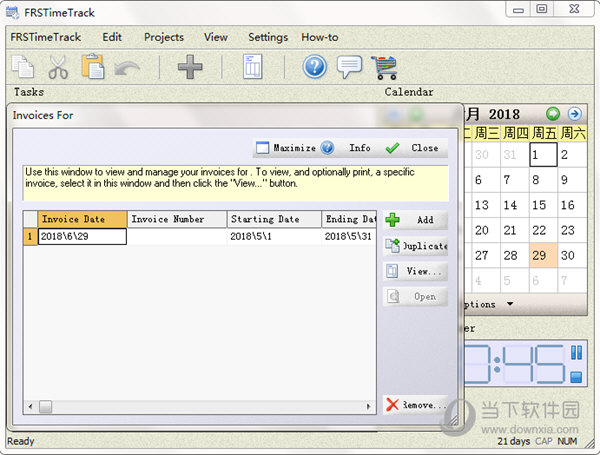Click the Cut scissors icon
Image resolution: width=600 pixels, height=455 pixels.
click(58, 67)
